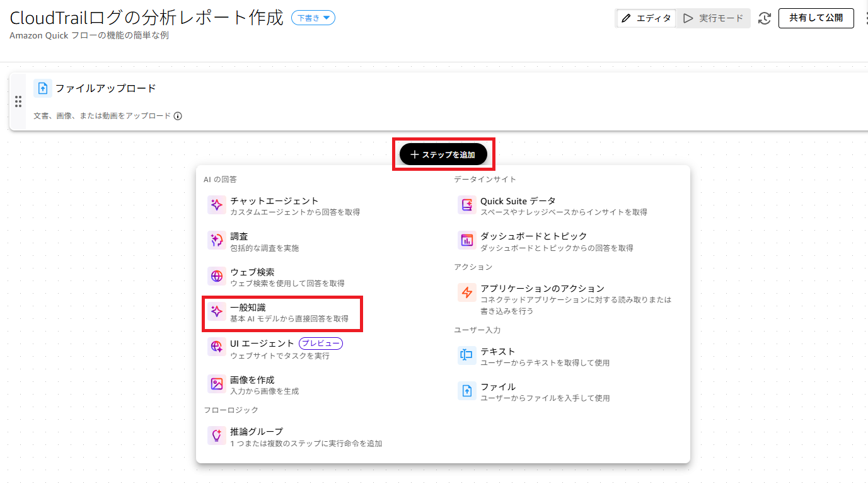This screenshot has height=491, width=868.
Task: Select the Application Actions lightning bolt icon
Action: pos(467,292)
